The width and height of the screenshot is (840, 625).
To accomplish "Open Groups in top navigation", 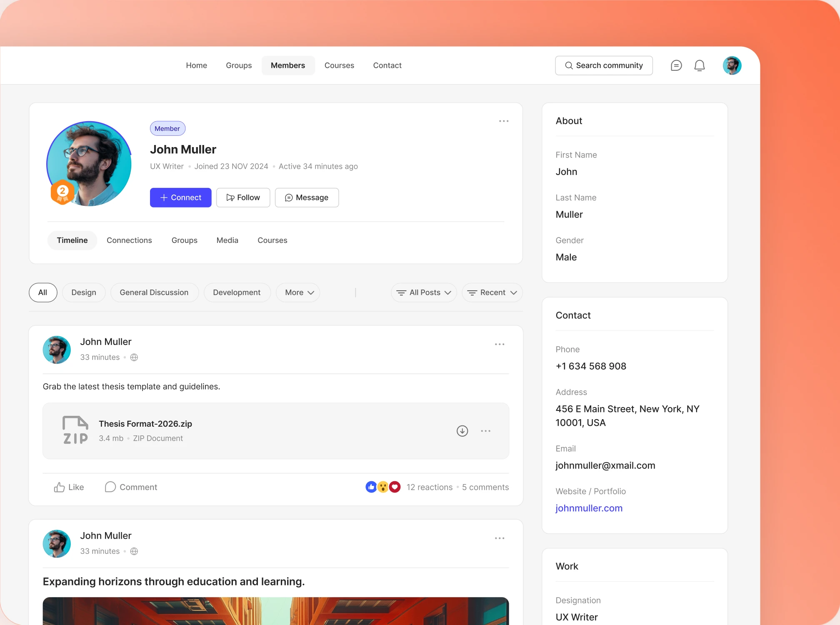I will (x=239, y=65).
